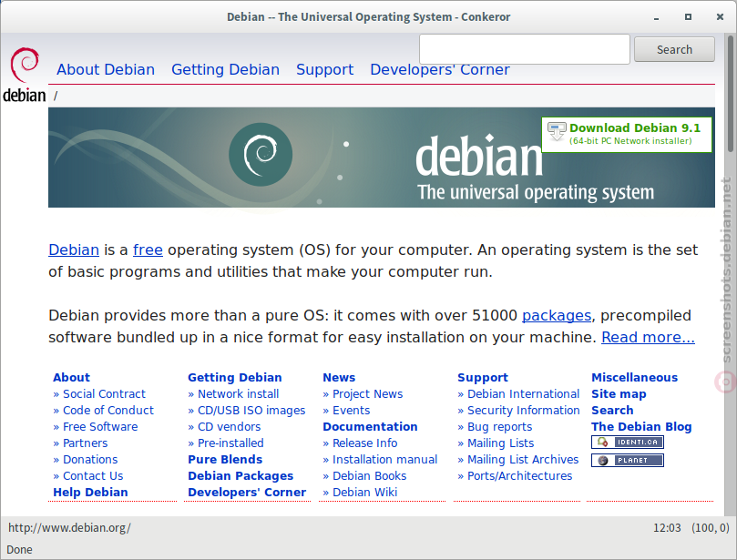Close the Conkeror window
The image size is (737, 560).
[x=720, y=17]
